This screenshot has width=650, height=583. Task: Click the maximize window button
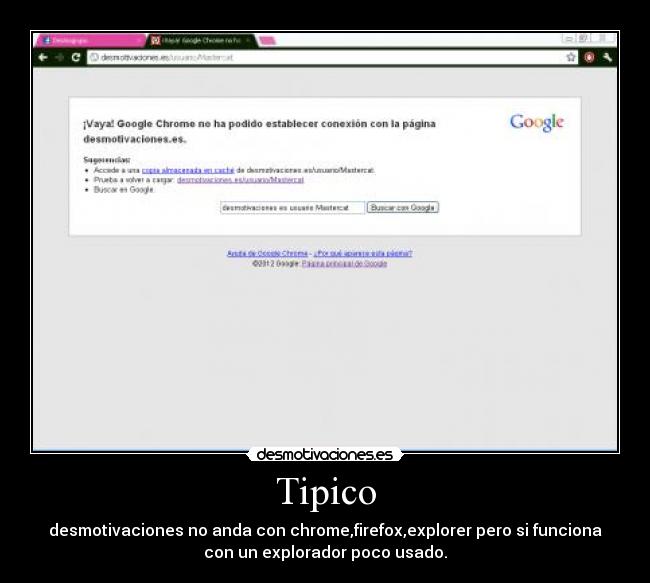[583, 39]
